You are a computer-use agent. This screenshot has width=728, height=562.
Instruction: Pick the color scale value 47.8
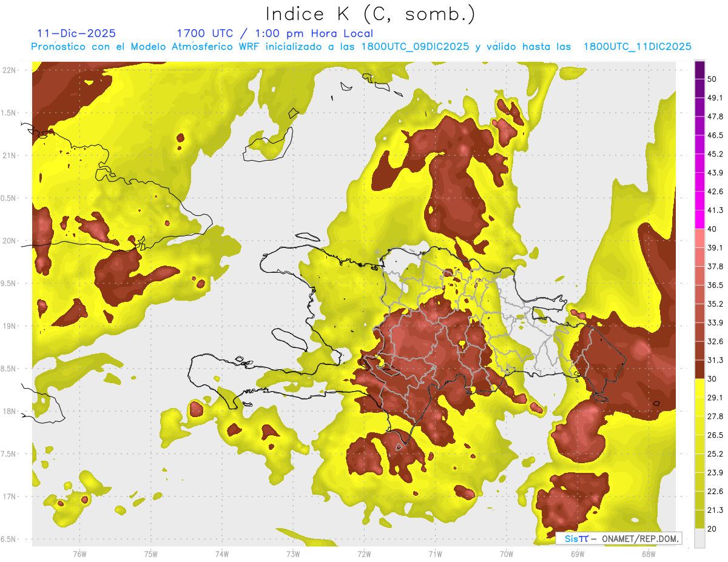715,116
